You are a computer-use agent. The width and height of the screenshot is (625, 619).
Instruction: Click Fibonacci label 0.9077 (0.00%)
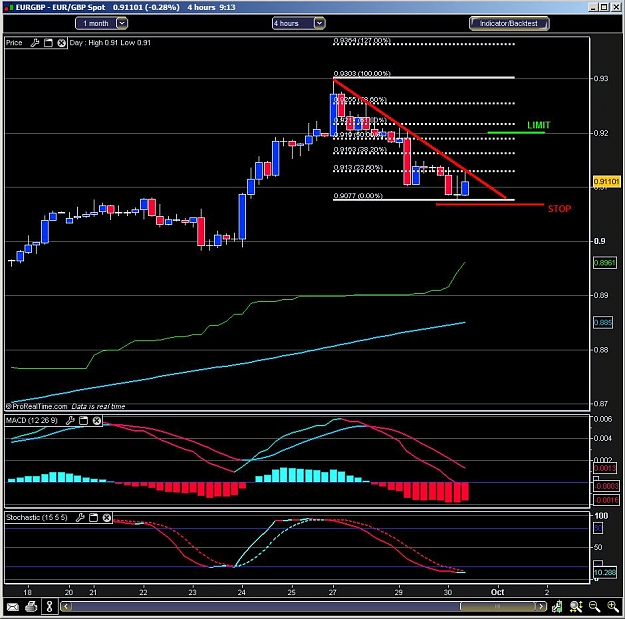(358, 196)
